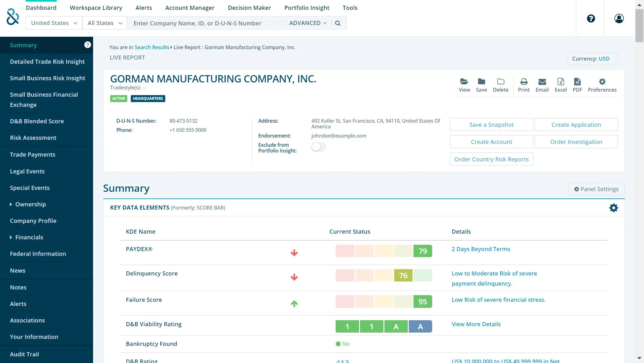Select Federal Information sidebar item

point(47,254)
